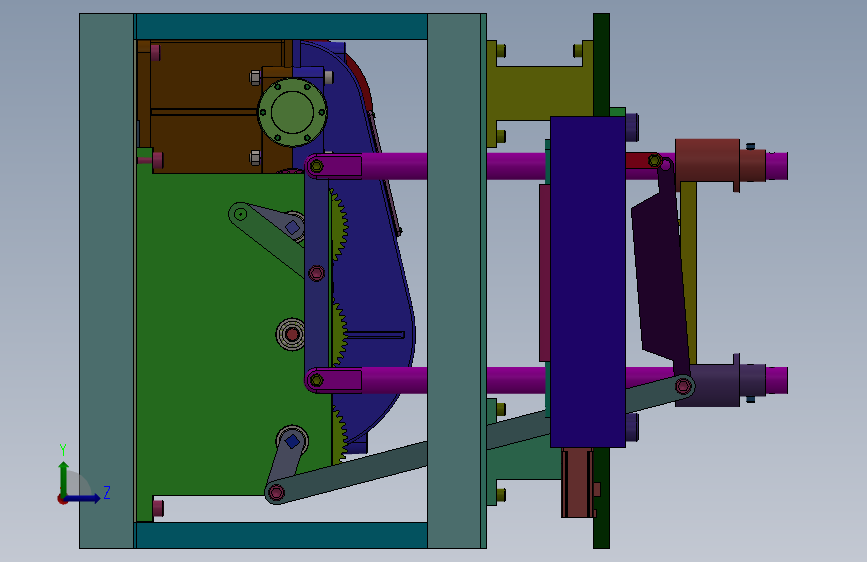
Task: Click the tall dark blue platen block
Action: [588, 282]
